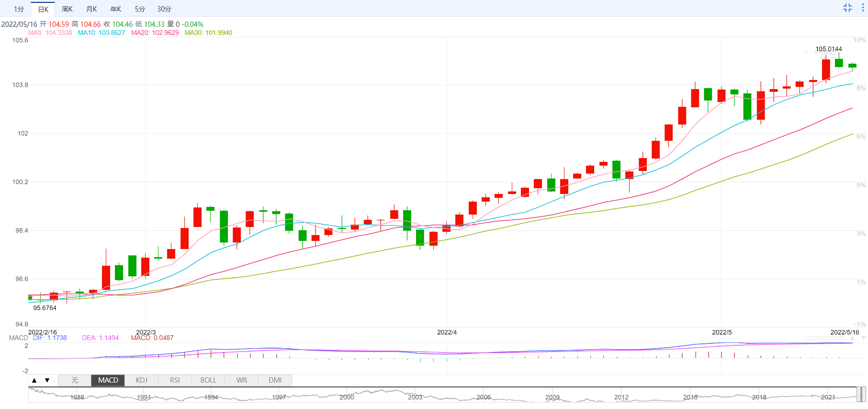This screenshot has width=868, height=409.
Task: Grab the right handle of the range slider
Action: tap(864, 394)
